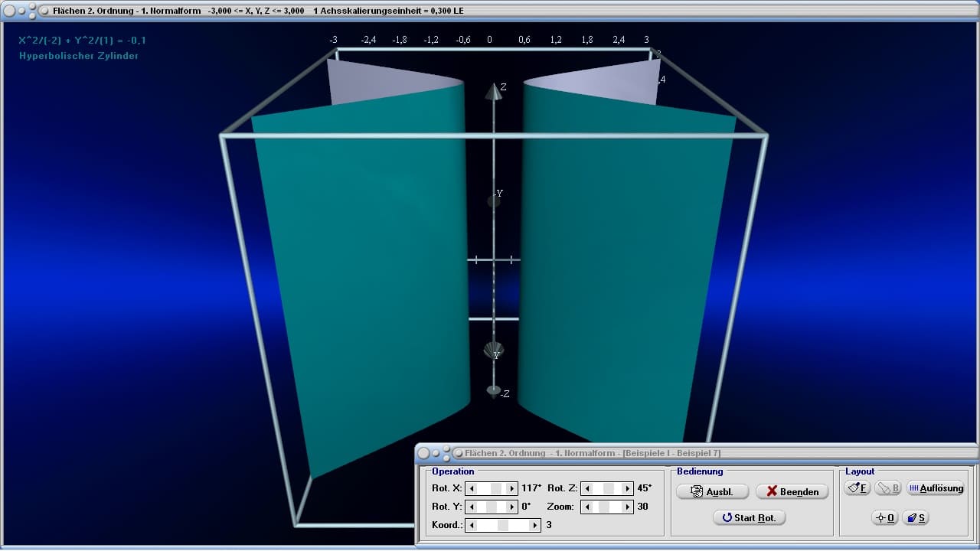Decrease Rot. Y with its left arrow
This screenshot has height=551, width=980.
click(x=472, y=507)
